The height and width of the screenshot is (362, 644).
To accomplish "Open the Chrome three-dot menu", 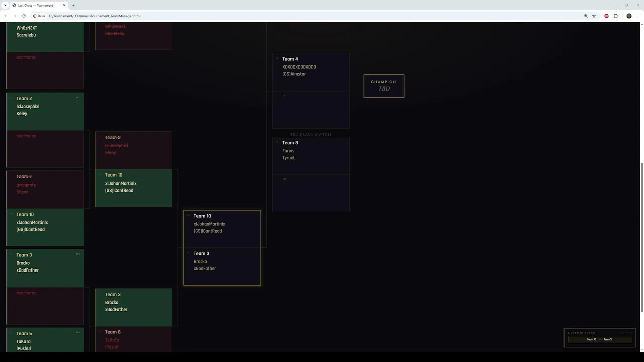I will (638, 16).
